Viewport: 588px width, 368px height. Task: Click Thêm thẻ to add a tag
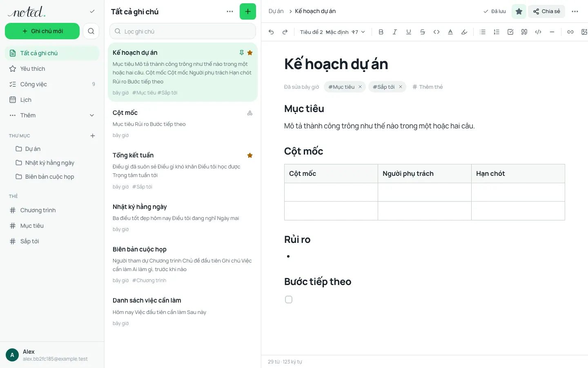(x=428, y=87)
